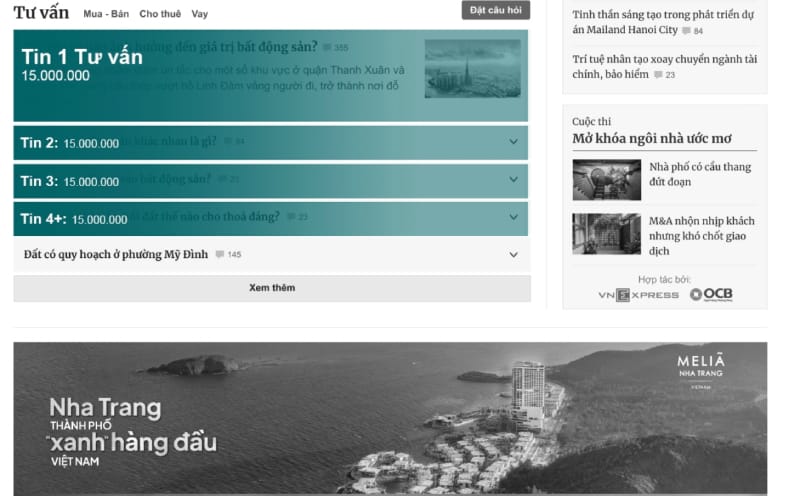Open the Mailand Hanoi City article
Screen dimensions: 800x496
tap(663, 22)
